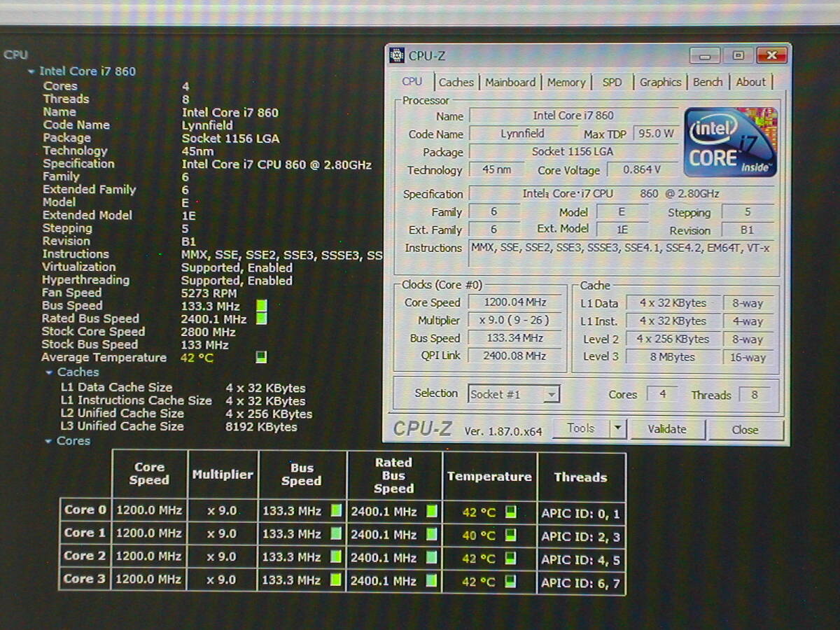The image size is (840, 630).
Task: Open the Socket #1 selection dropdown
Action: point(552,395)
